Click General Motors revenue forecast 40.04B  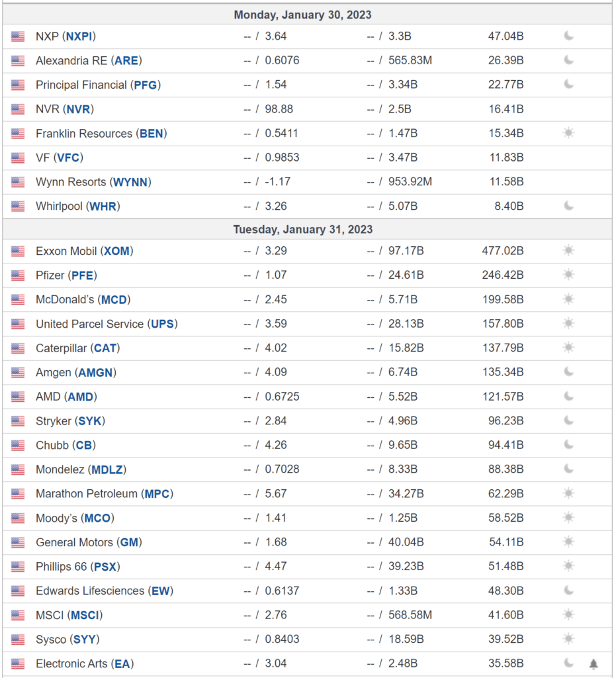click(x=406, y=542)
